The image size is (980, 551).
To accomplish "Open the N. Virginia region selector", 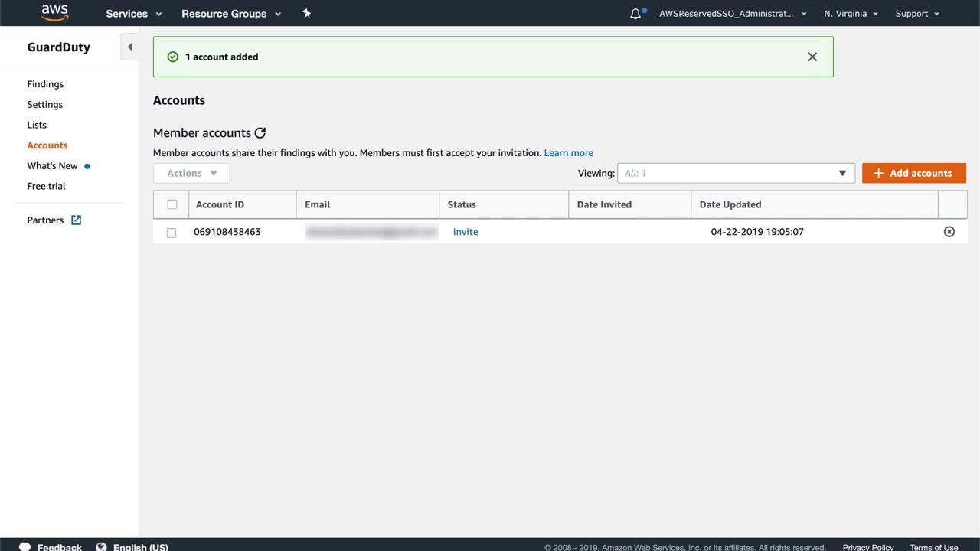I will click(851, 14).
